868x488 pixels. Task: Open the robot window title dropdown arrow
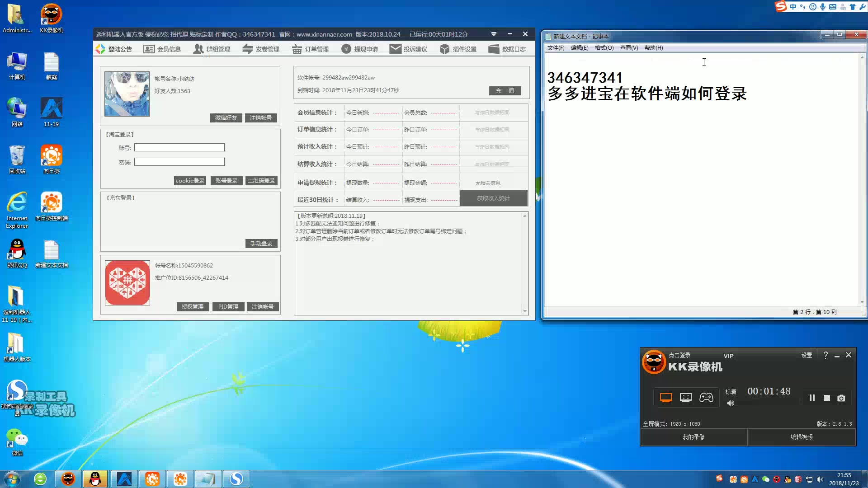point(494,34)
